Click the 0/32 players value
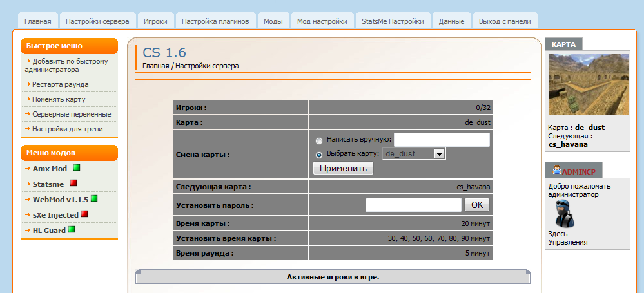Viewport: 644px width, 293px height. click(x=483, y=108)
